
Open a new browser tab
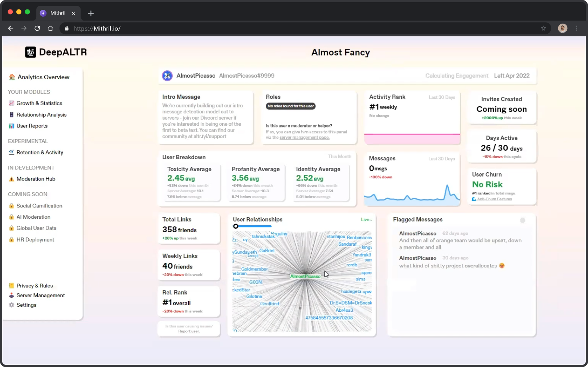[x=91, y=13]
